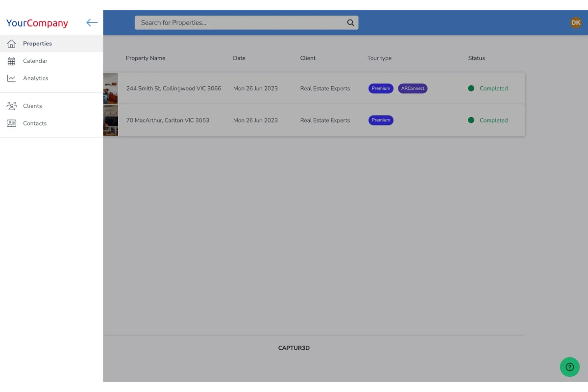Click the Properties house icon
Image resolution: width=588 pixels, height=392 pixels.
12,44
